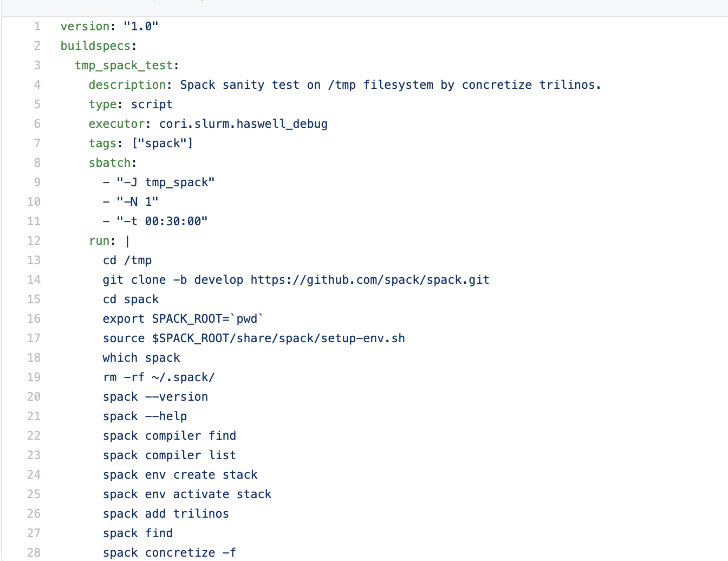
Task: Click line number 22
Action: (34, 435)
